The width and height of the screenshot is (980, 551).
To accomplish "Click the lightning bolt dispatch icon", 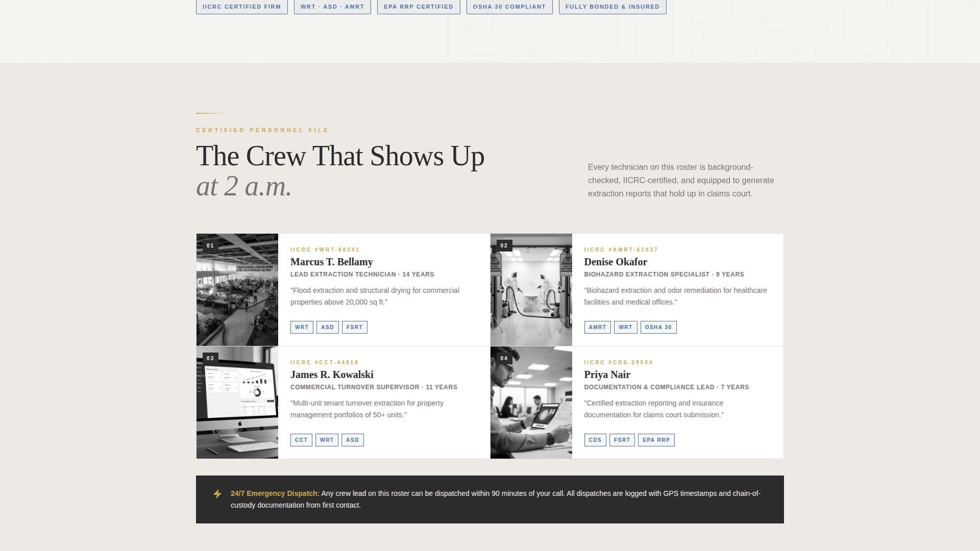I will (217, 493).
